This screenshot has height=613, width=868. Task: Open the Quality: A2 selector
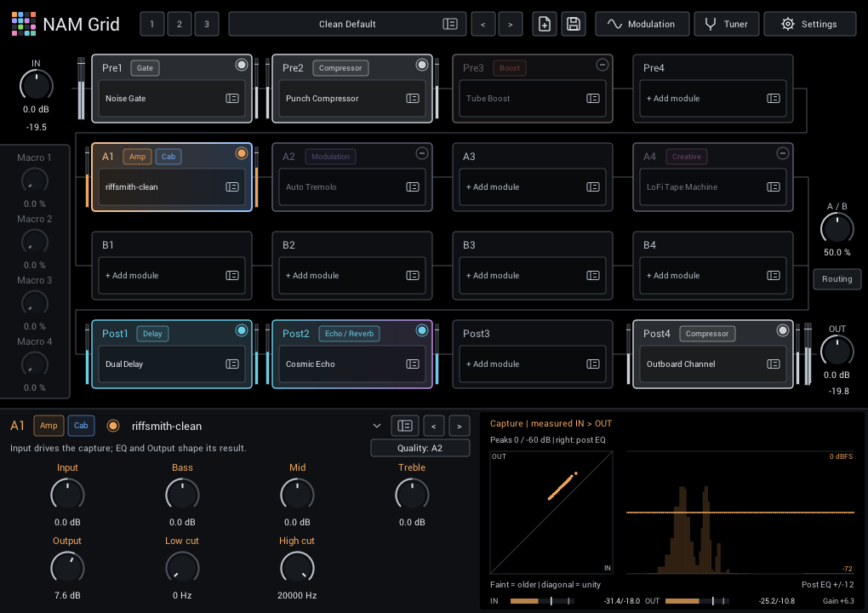coord(420,448)
